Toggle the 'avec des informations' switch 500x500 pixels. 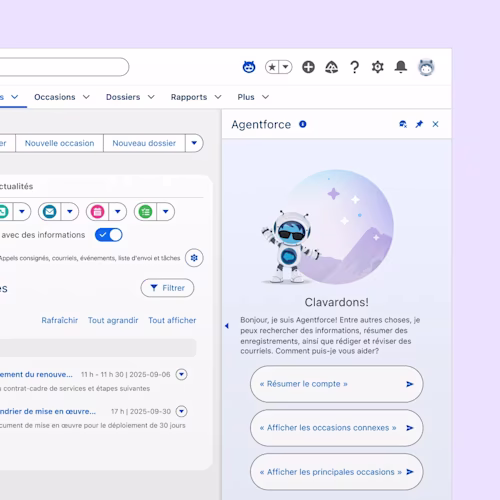[109, 235]
